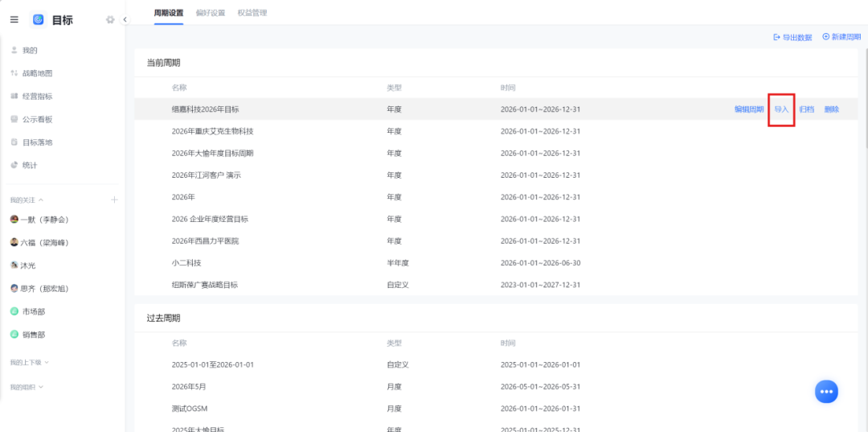Image resolution: width=868 pixels, height=432 pixels.
Task: Click the 战略地图 sidebar icon
Action: tap(14, 73)
